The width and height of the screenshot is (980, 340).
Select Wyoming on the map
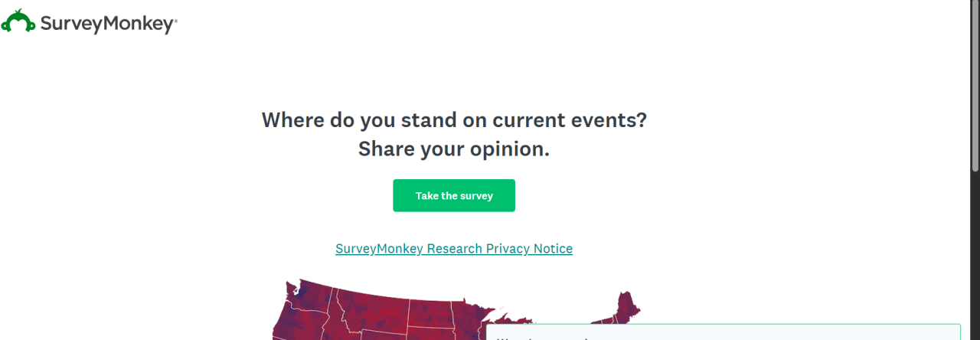pyautogui.click(x=383, y=335)
